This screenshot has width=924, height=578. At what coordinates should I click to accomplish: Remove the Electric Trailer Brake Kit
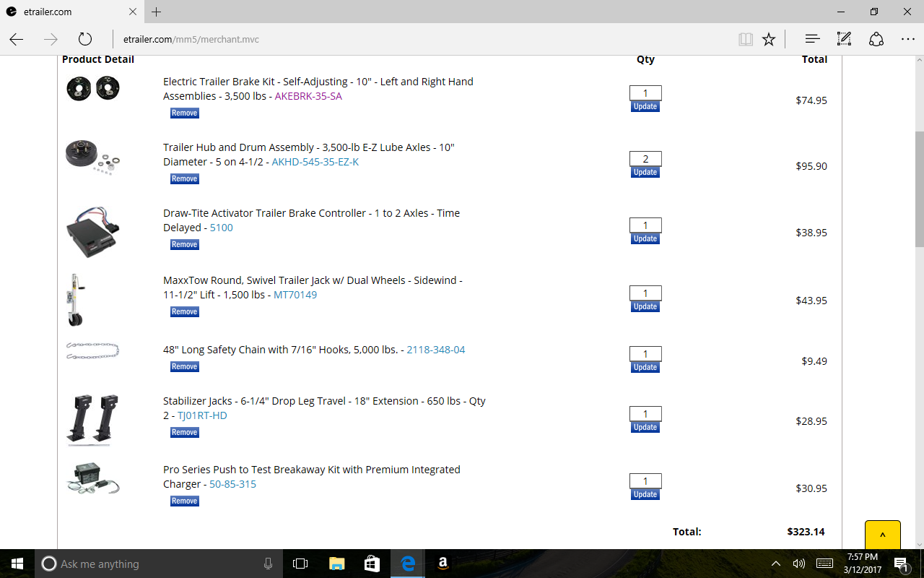pos(184,113)
